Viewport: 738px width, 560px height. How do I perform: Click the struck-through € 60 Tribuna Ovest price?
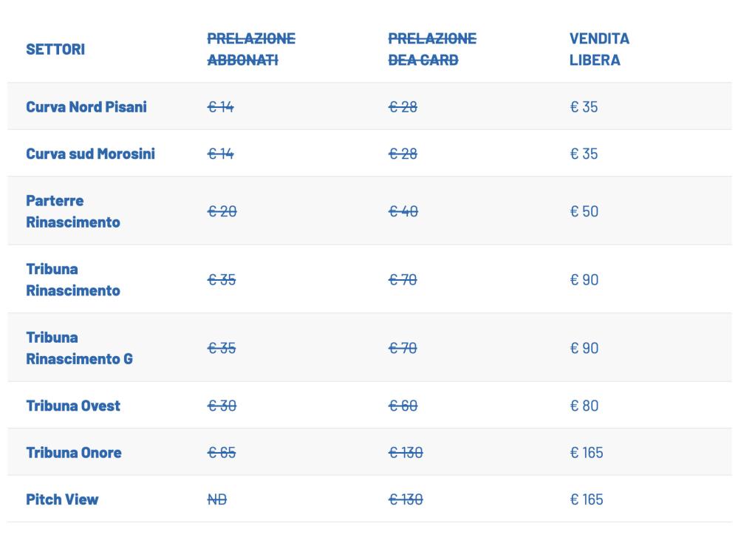[403, 406]
